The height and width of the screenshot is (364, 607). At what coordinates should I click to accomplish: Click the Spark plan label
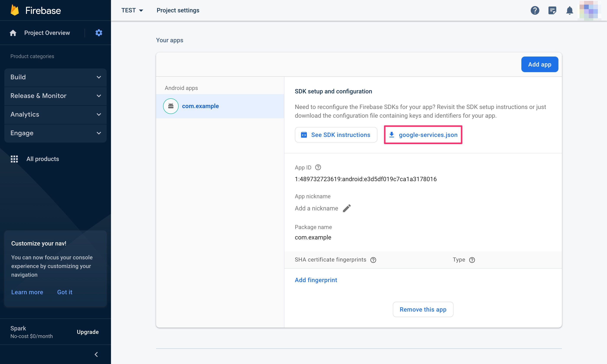(x=18, y=328)
